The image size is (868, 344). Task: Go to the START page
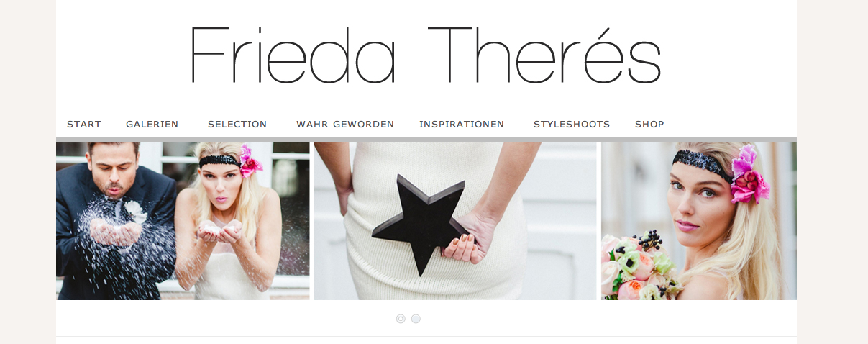point(83,124)
